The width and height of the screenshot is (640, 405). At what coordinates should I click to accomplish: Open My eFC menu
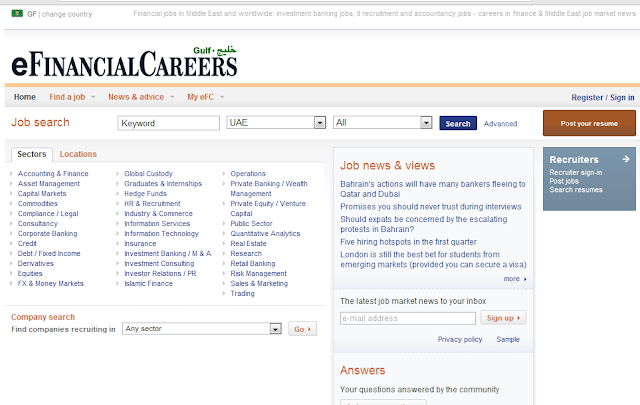(x=200, y=97)
